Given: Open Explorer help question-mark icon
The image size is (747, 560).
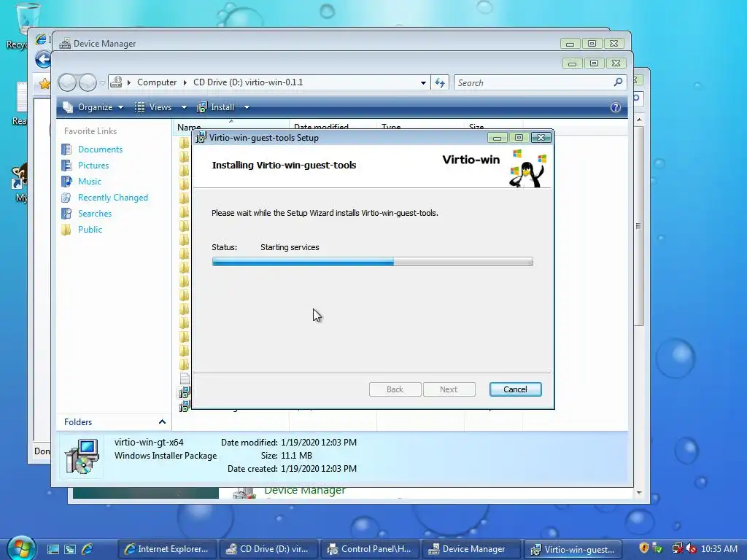Looking at the screenshot, I should pyautogui.click(x=615, y=107).
